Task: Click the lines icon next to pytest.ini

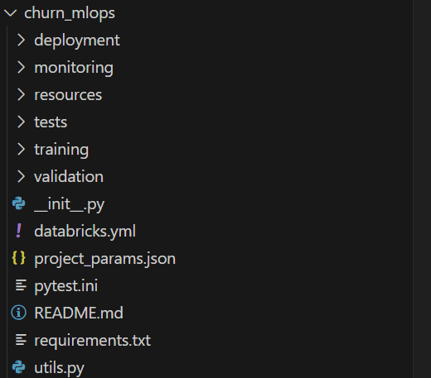Action: pos(21,285)
